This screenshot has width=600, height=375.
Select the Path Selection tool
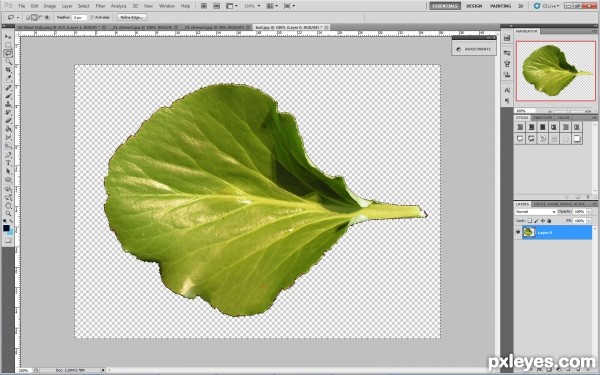point(8,171)
